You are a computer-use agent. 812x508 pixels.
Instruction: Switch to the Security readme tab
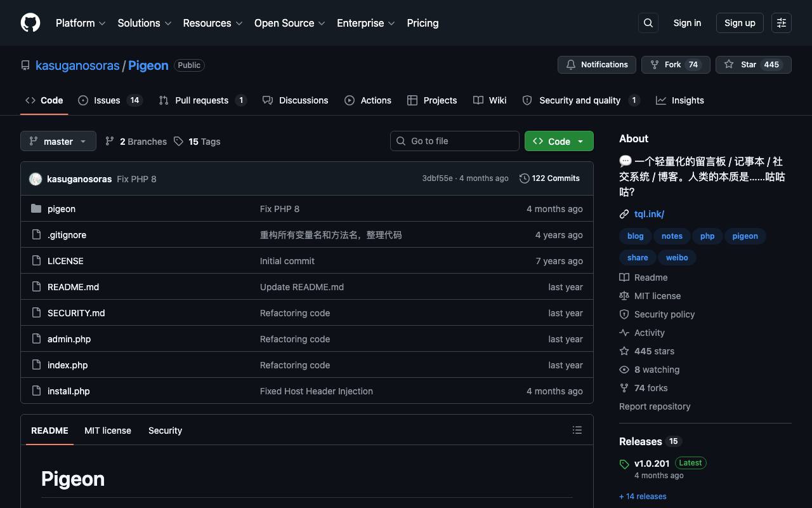tap(165, 431)
